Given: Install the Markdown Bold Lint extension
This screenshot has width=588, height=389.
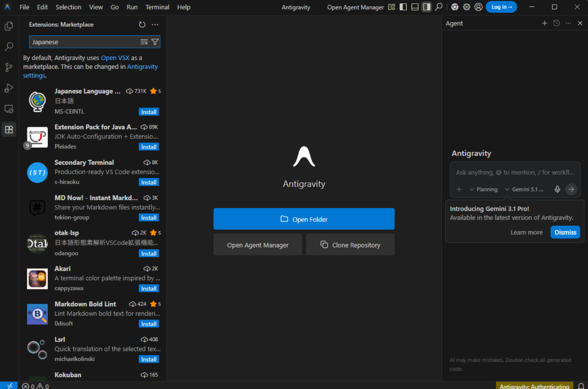Looking at the screenshot, I should [149, 324].
